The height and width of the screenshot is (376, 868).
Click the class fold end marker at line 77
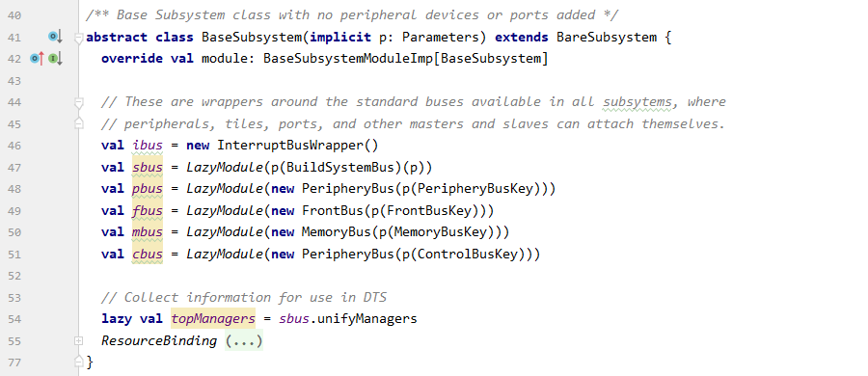79,362
